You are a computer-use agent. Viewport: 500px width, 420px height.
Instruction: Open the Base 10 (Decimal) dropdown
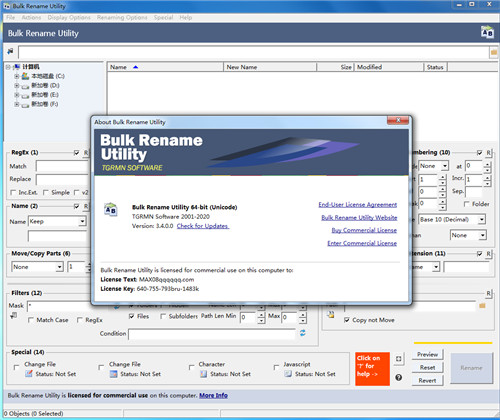click(482, 219)
